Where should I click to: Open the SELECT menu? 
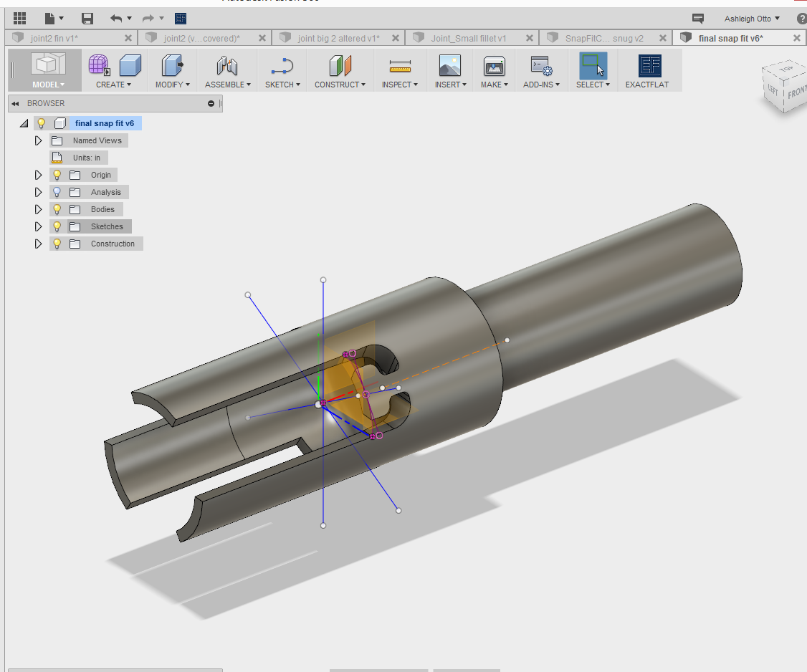click(x=593, y=85)
